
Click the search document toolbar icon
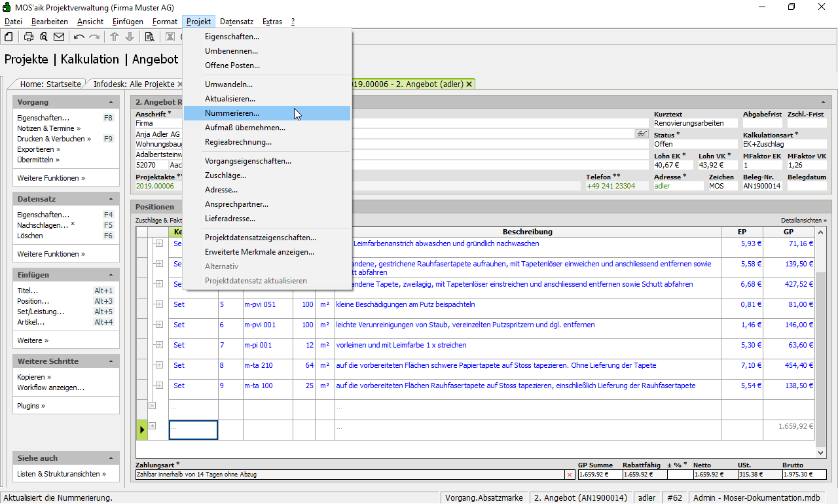pyautogui.click(x=149, y=37)
